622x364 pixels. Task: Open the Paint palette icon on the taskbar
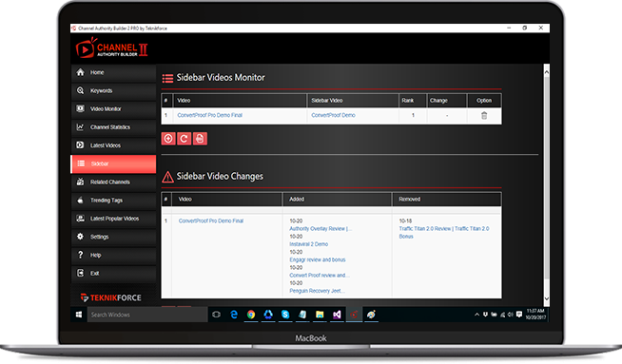point(371,315)
